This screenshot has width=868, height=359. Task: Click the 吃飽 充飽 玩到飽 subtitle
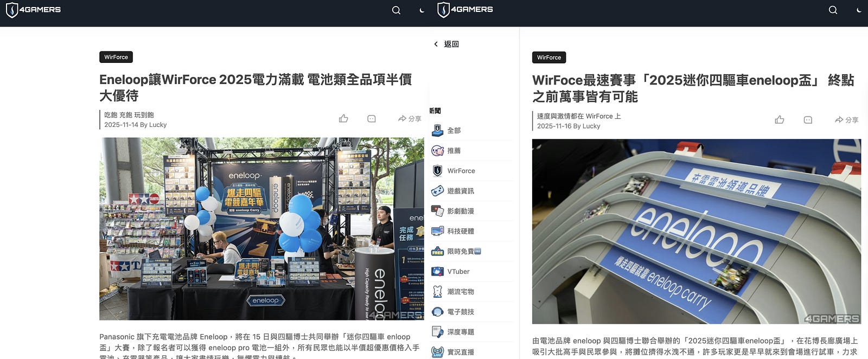tap(129, 115)
